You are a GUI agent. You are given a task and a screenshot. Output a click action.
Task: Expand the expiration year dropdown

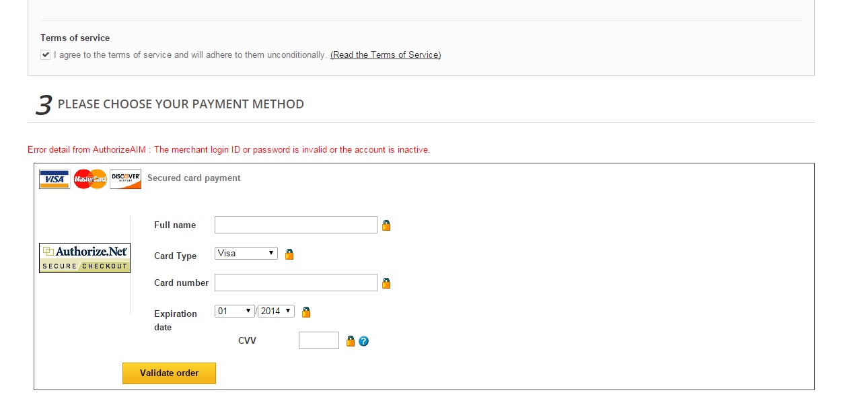[276, 311]
